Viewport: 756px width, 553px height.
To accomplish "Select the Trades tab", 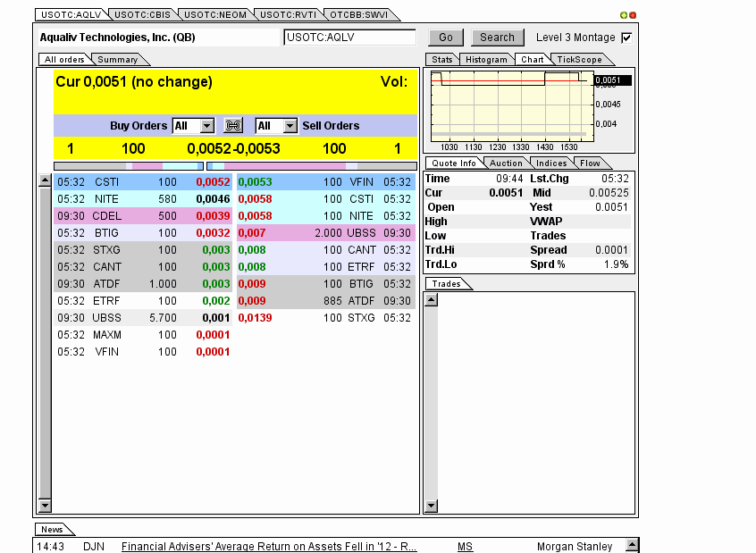I will [x=446, y=284].
